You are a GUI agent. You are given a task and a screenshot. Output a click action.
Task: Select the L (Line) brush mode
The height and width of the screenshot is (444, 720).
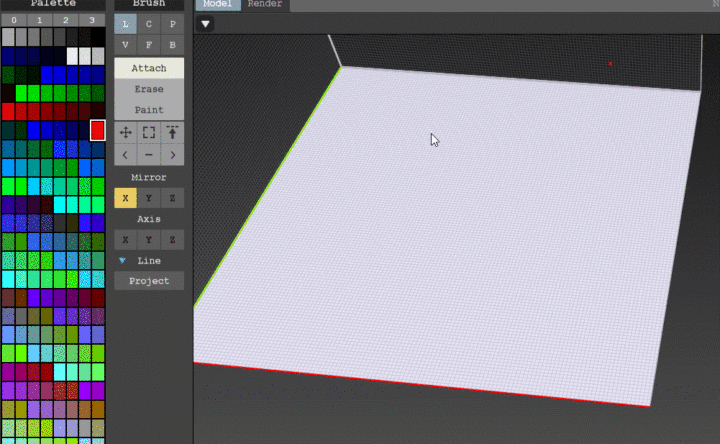(125, 24)
